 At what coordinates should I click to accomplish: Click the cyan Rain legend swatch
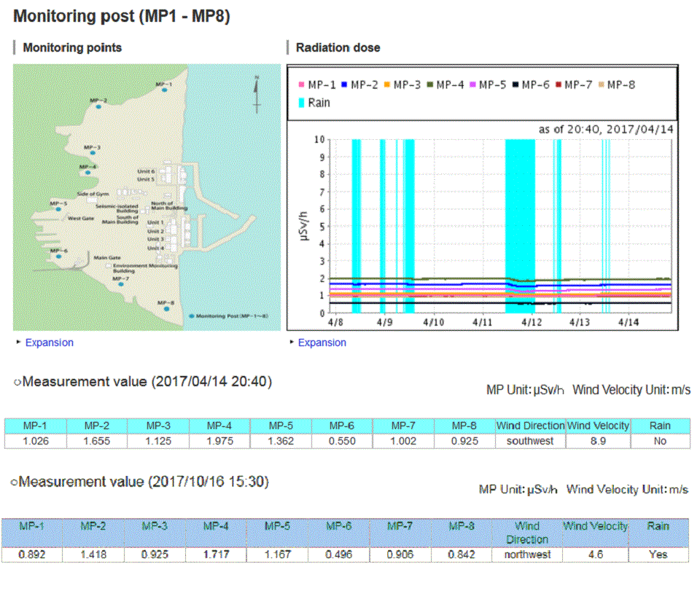coord(300,103)
